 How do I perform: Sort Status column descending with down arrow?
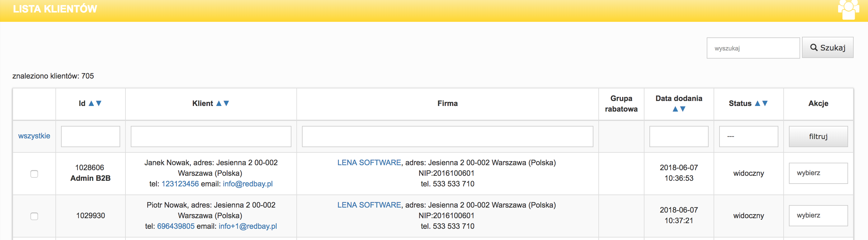765,103
